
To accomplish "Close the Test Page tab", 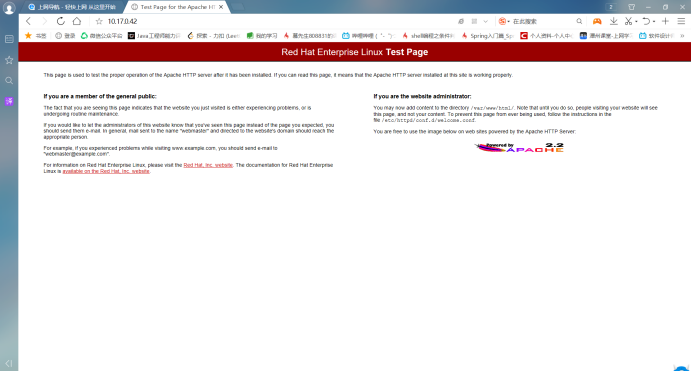I will (x=221, y=7).
